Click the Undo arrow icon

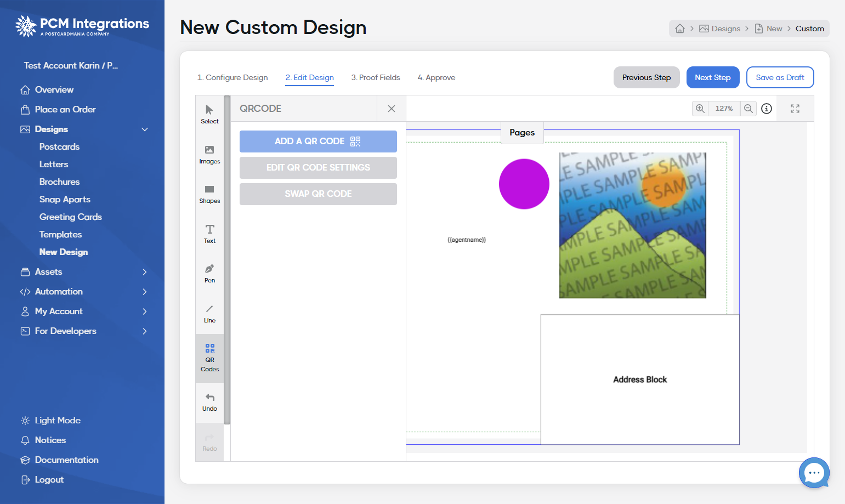point(209,397)
